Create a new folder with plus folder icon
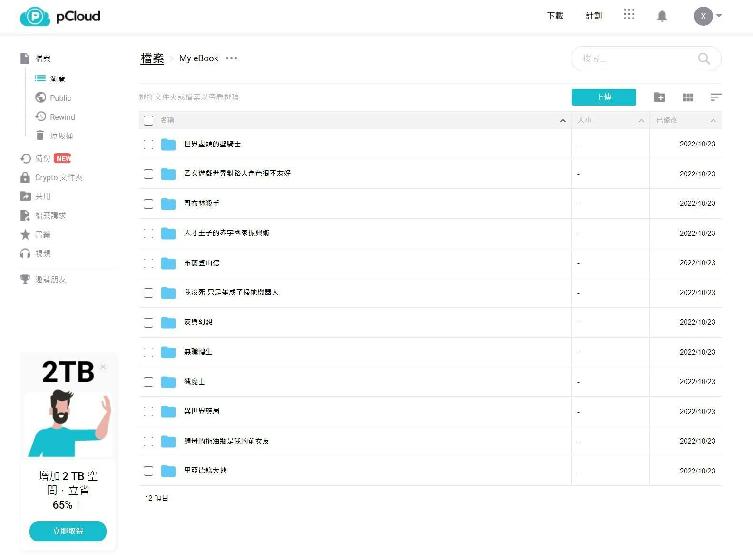 click(x=659, y=97)
